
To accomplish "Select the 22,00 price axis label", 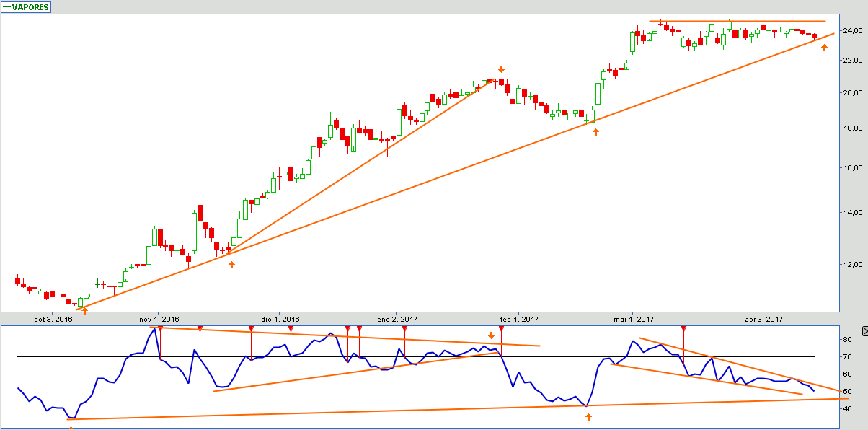I will click(854, 61).
